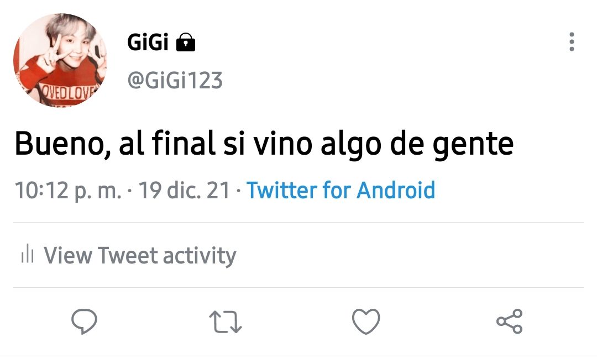This screenshot has width=597, height=364.
Task: Open the bar chart analytics icon
Action: pyautogui.click(x=28, y=254)
